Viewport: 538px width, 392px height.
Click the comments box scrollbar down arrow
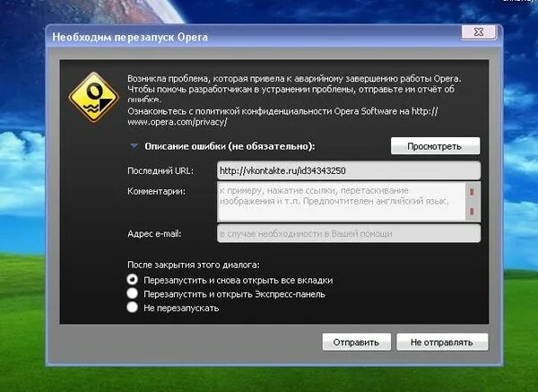tap(473, 212)
